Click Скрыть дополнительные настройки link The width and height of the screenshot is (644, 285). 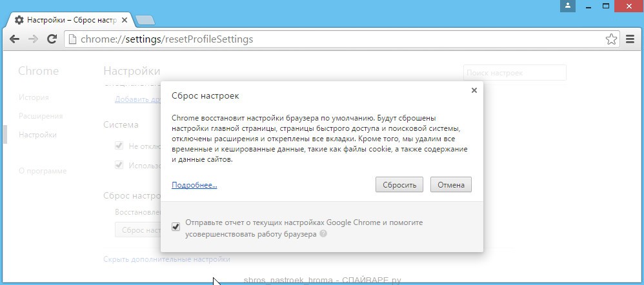[166, 260]
